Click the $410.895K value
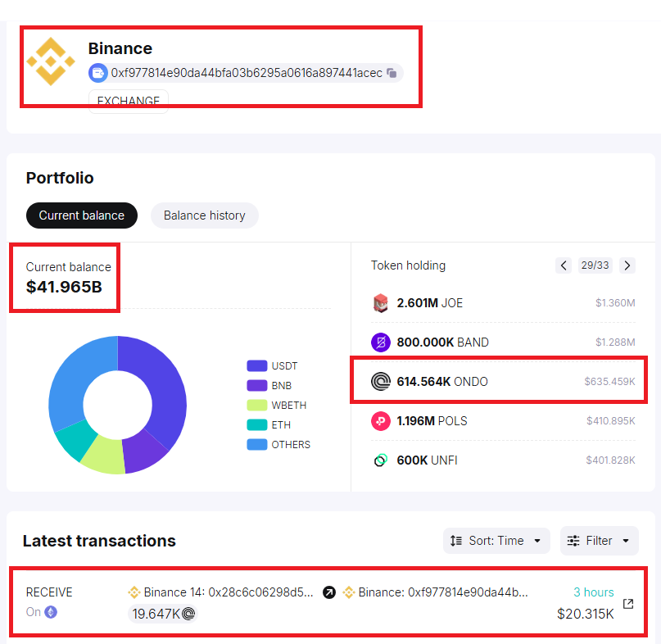661x644 pixels. click(x=611, y=421)
